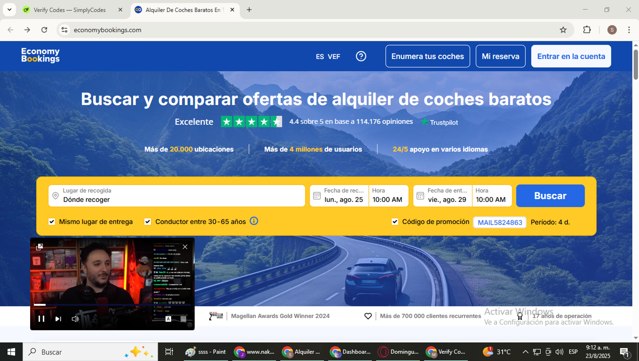
Task: Click the taskbar clock showing 9:12 a. m.
Action: tap(598, 352)
